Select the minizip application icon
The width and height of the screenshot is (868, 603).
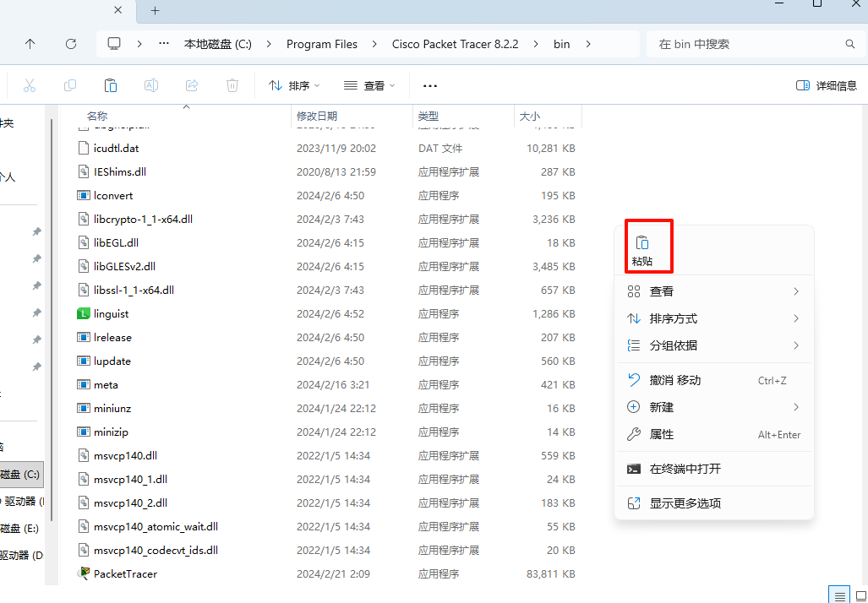click(83, 432)
